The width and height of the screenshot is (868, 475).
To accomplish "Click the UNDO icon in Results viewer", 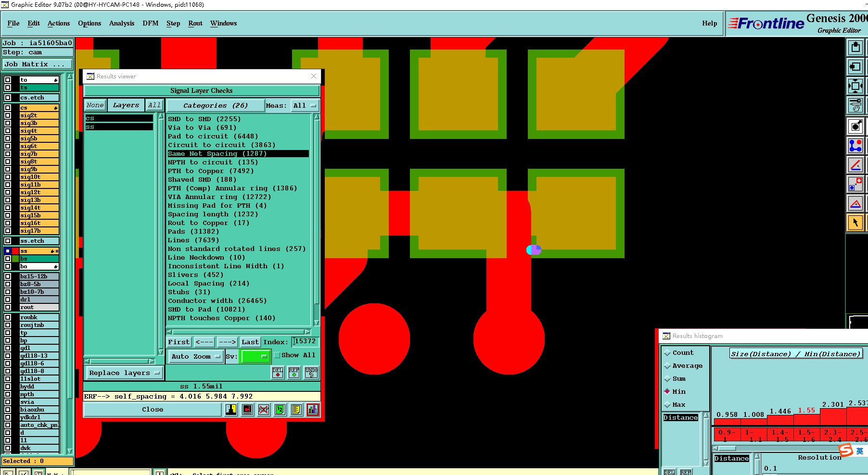I will tap(311, 373).
